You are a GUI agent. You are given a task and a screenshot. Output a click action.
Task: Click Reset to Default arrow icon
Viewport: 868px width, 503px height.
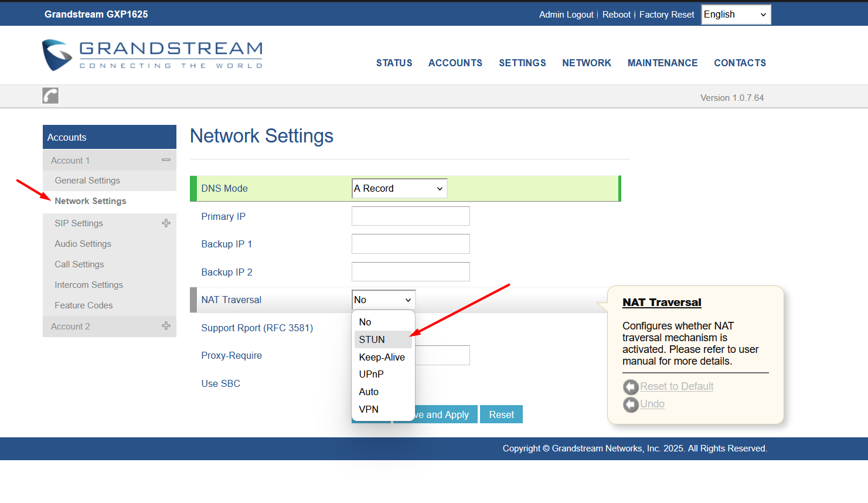click(x=631, y=387)
